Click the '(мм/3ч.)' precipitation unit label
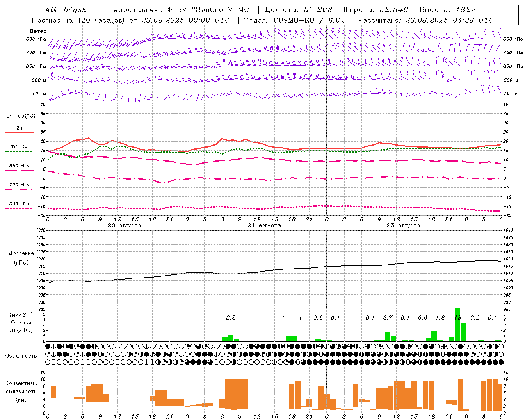This screenshot has height=420, width=525. tap(21, 315)
